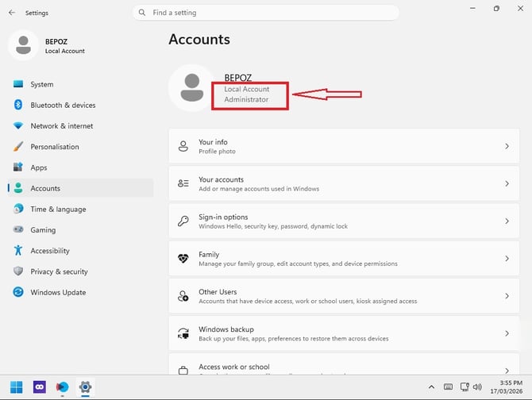The image size is (532, 400).
Task: Open Accessibility figure icon
Action: click(18, 251)
